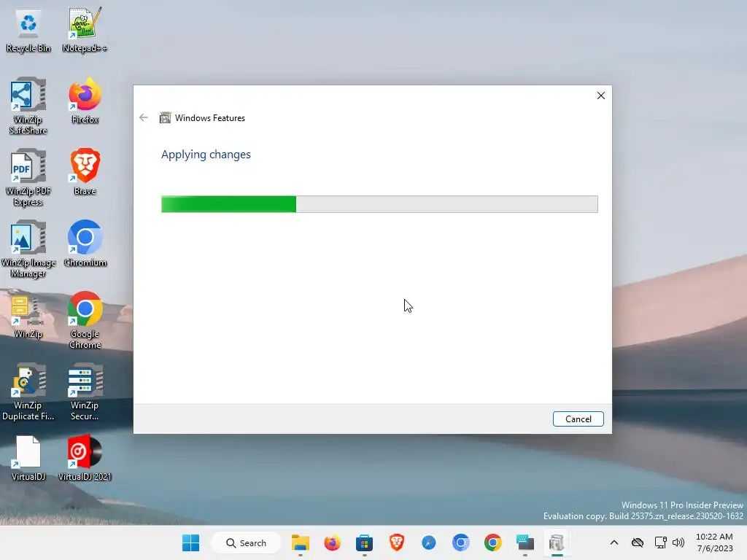
Task: Open Microsoft Store from the taskbar
Action: coord(364,542)
